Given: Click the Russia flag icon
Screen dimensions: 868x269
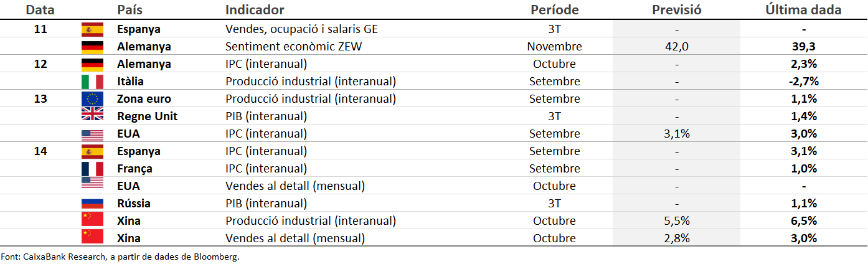Looking at the screenshot, I should [92, 204].
